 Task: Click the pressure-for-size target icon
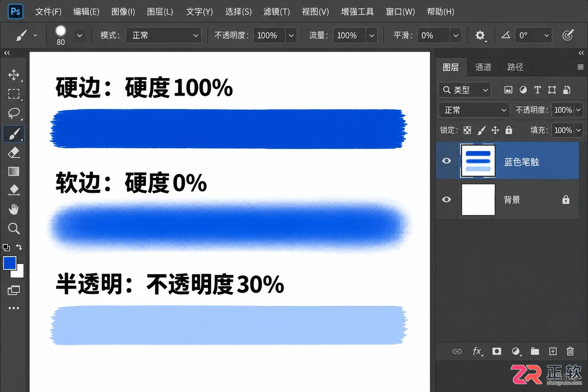(x=568, y=35)
